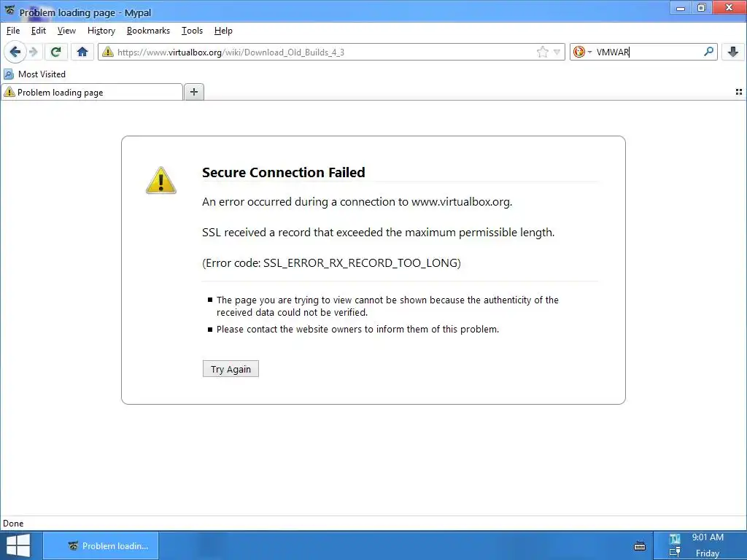Image resolution: width=747 pixels, height=560 pixels.
Task: Click the Mypal taskbar button
Action: (x=101, y=545)
